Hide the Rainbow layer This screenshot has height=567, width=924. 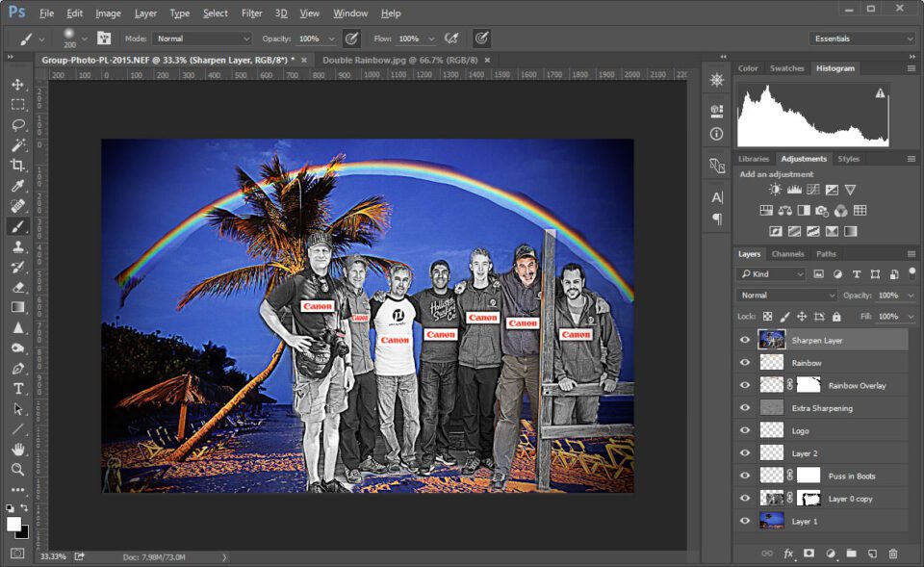[x=745, y=363]
